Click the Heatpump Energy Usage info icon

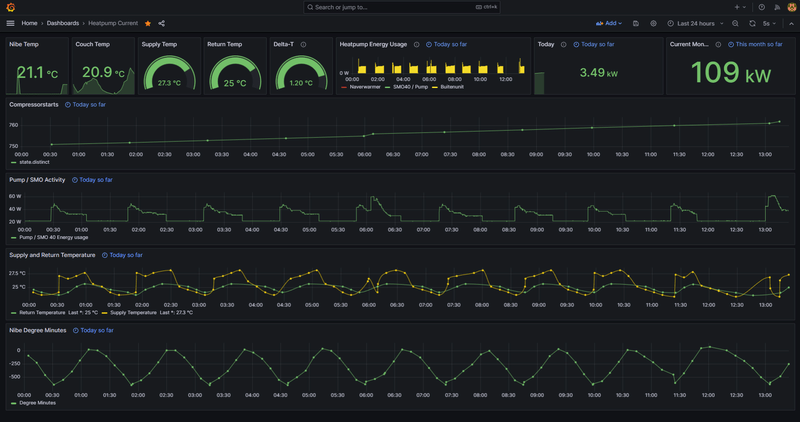point(416,44)
